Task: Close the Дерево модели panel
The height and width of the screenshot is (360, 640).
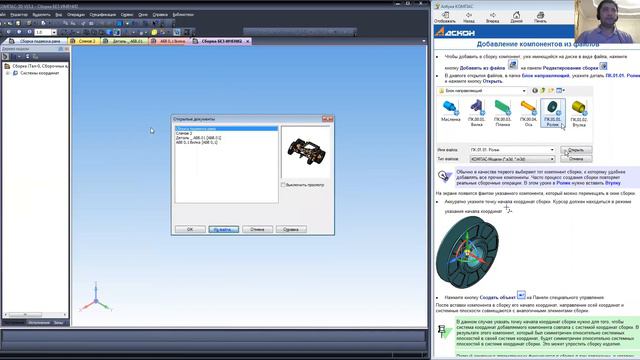Action: [x=67, y=49]
